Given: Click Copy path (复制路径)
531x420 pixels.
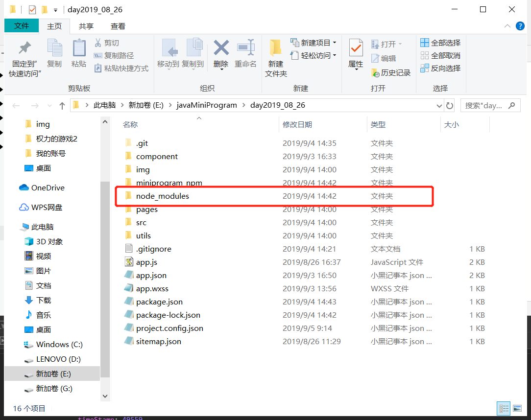Looking at the screenshot, I should (114, 55).
